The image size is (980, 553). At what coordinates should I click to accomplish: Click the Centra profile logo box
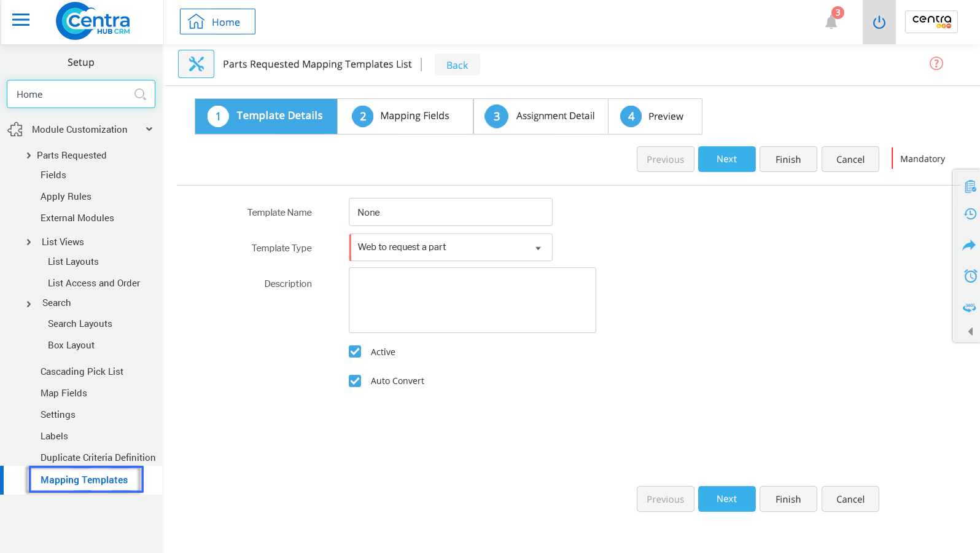(931, 22)
